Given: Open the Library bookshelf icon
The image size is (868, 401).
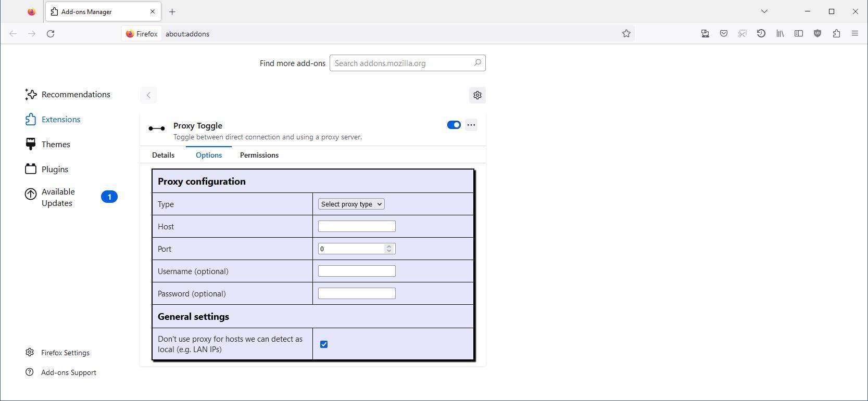Looking at the screenshot, I should (x=780, y=34).
